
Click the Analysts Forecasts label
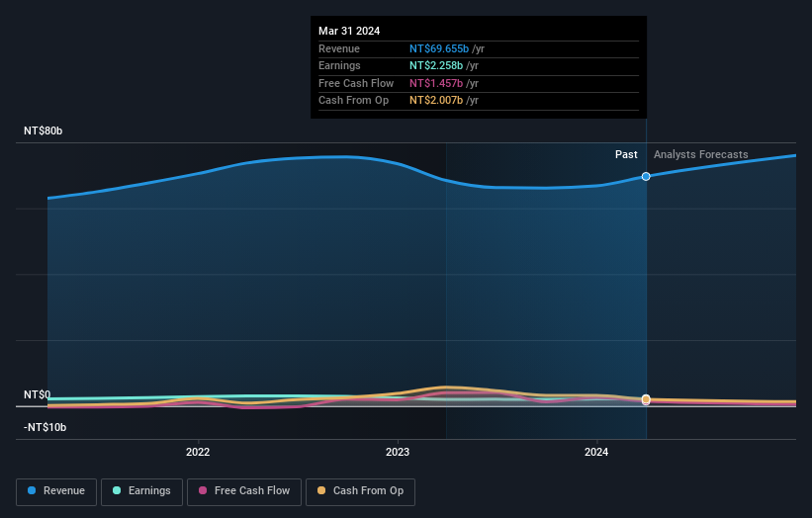(700, 155)
